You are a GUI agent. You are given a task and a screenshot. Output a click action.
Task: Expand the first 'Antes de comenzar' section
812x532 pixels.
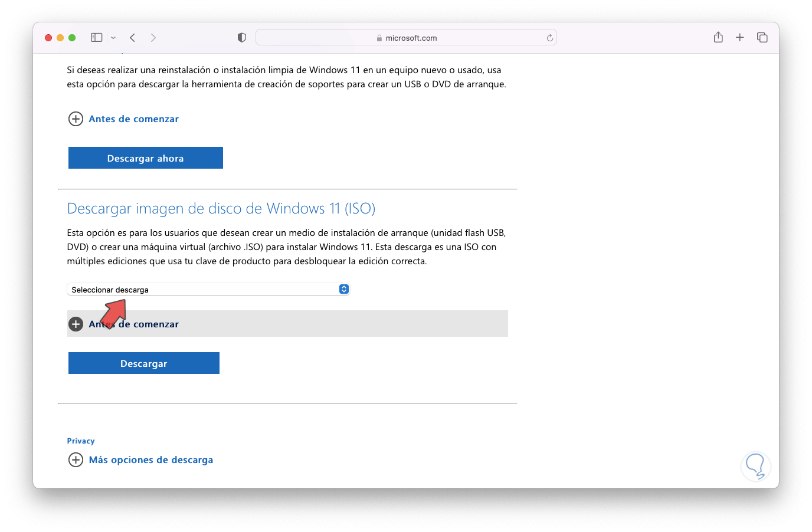point(123,119)
